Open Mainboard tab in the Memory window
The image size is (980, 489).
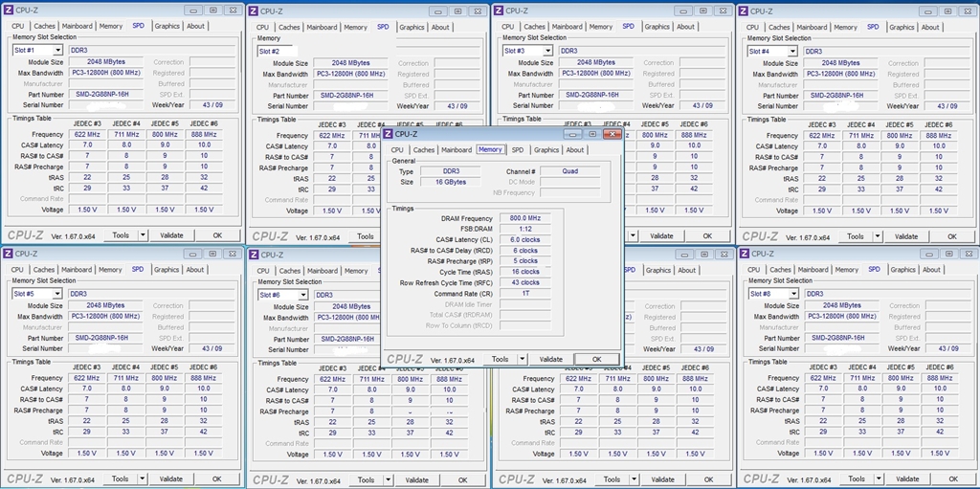coord(457,150)
